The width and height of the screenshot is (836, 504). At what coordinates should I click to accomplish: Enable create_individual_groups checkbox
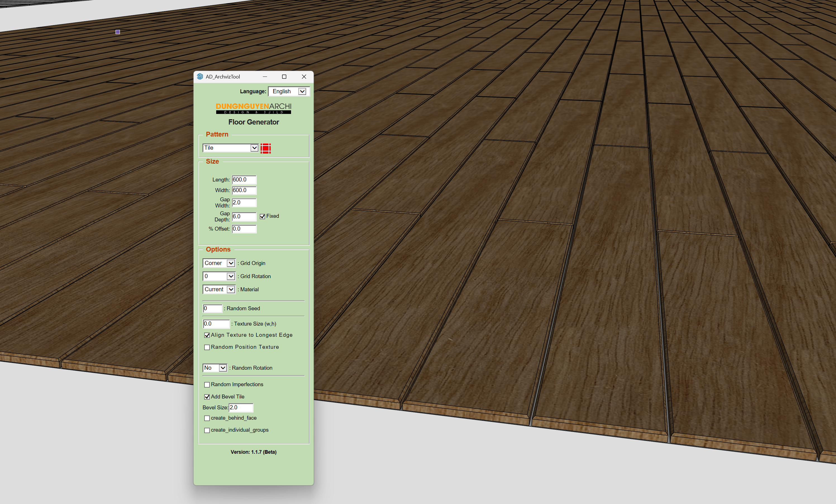coord(207,430)
